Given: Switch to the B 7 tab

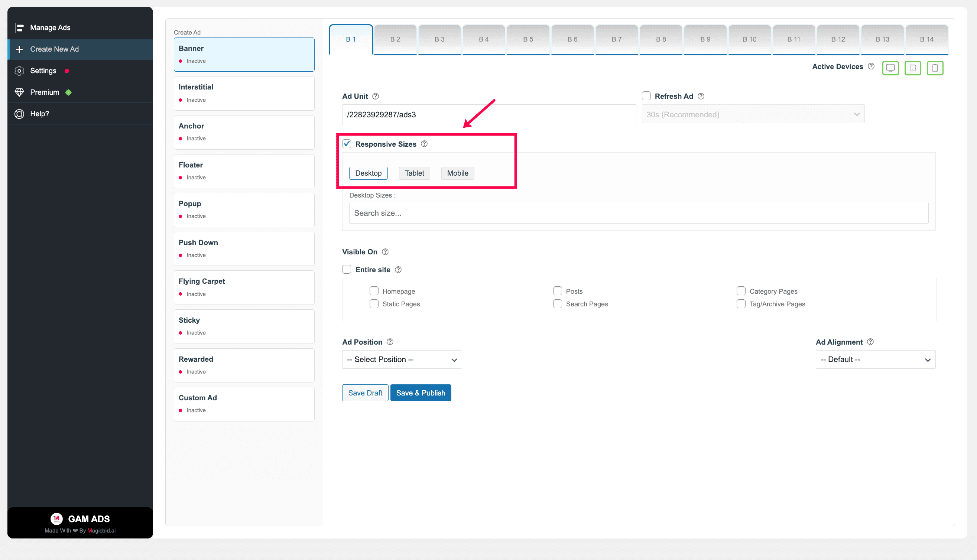Looking at the screenshot, I should point(617,39).
